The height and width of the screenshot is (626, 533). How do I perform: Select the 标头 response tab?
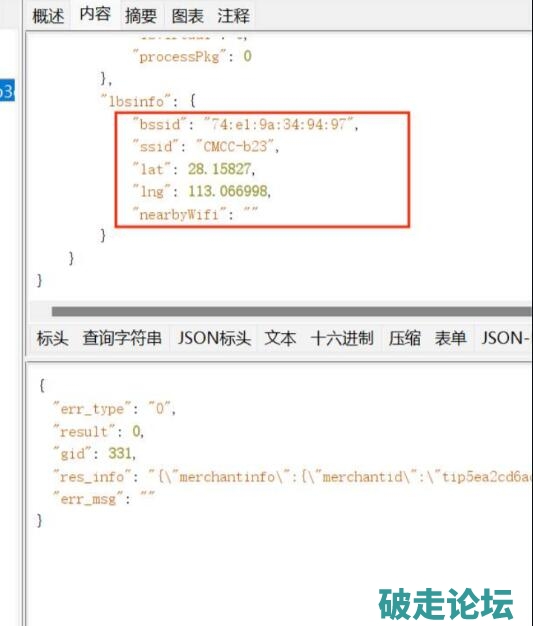coord(52,338)
